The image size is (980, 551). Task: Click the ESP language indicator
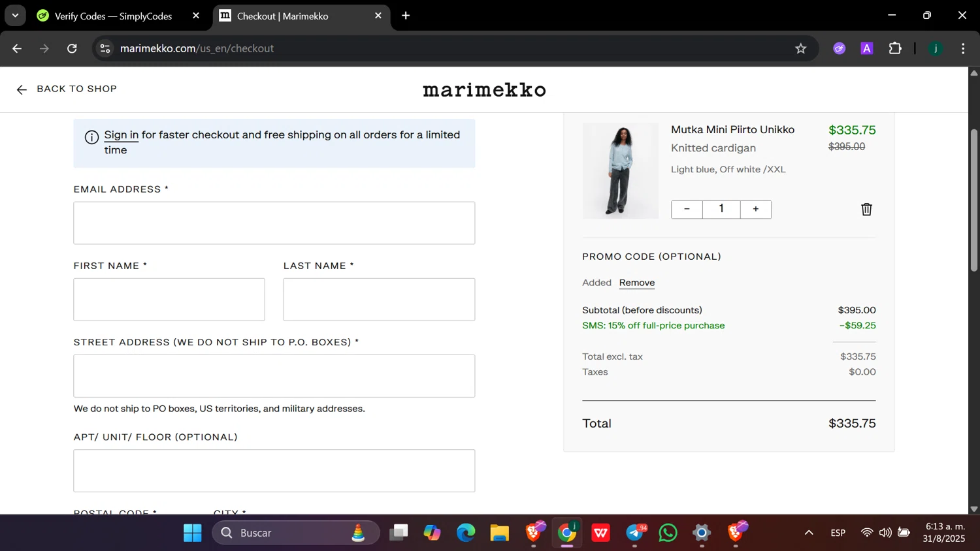point(838,533)
